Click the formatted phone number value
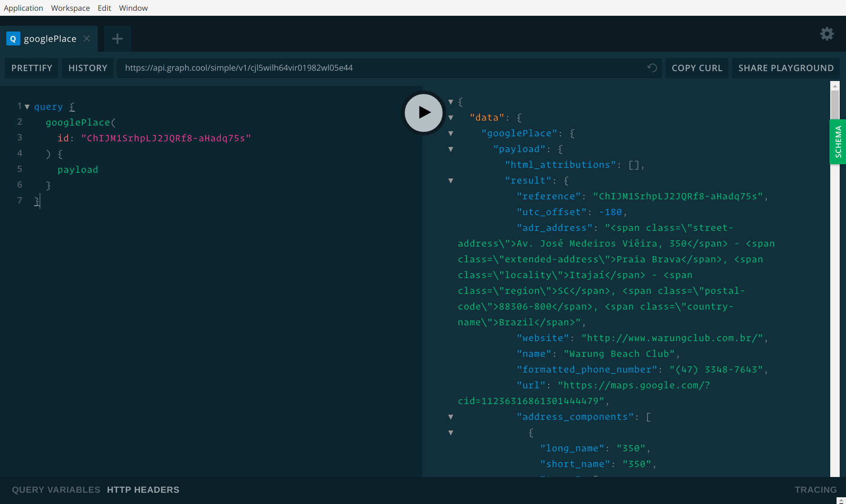Screen dimensions: 846x504 (716, 369)
